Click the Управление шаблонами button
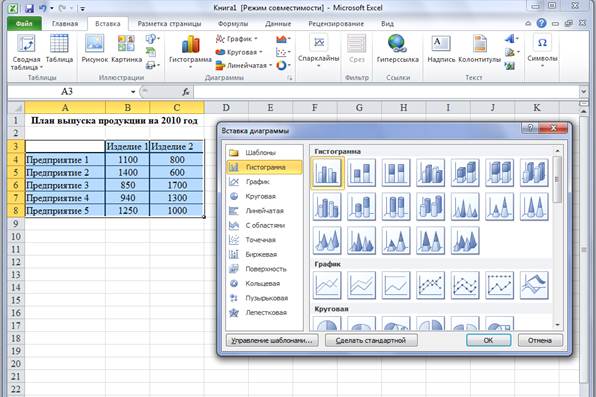This screenshot has height=397, width=596. (272, 340)
